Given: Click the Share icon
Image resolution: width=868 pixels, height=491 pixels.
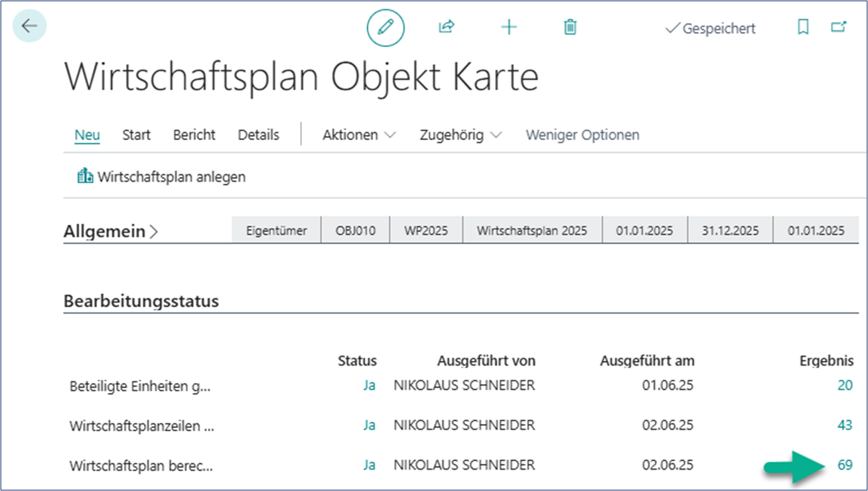Looking at the screenshot, I should click(446, 27).
